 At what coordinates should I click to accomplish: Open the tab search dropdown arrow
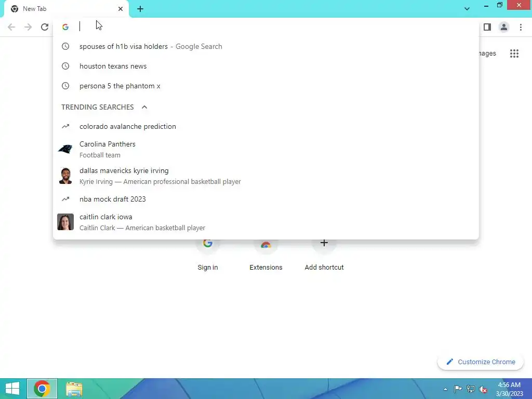[x=467, y=9]
